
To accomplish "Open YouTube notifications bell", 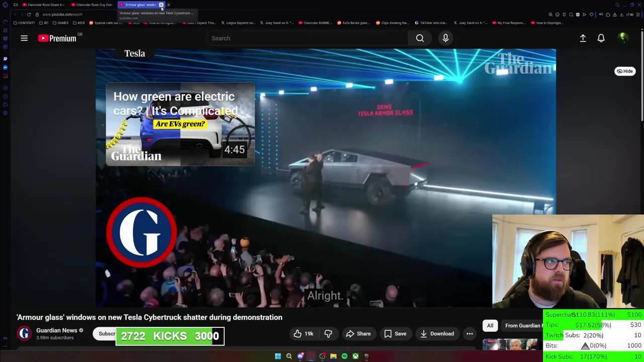I will click(601, 38).
